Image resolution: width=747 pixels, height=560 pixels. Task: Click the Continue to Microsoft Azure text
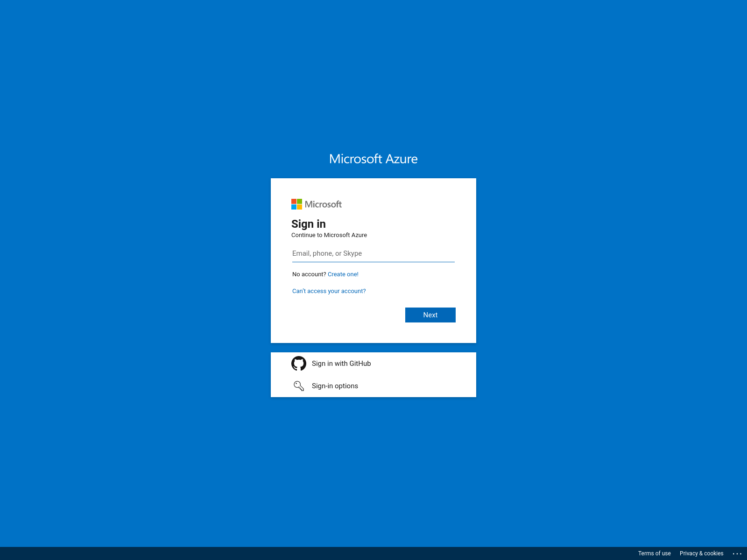[329, 235]
